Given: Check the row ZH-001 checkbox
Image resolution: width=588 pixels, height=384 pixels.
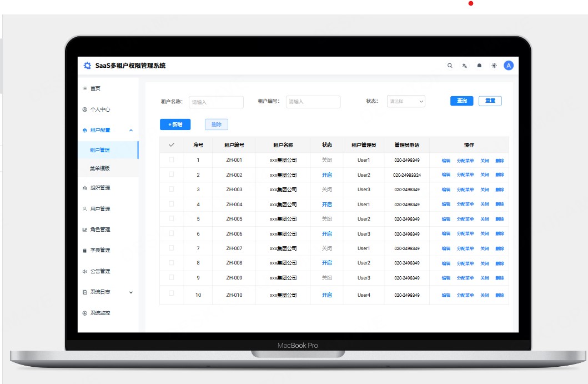Looking at the screenshot, I should (x=172, y=159).
